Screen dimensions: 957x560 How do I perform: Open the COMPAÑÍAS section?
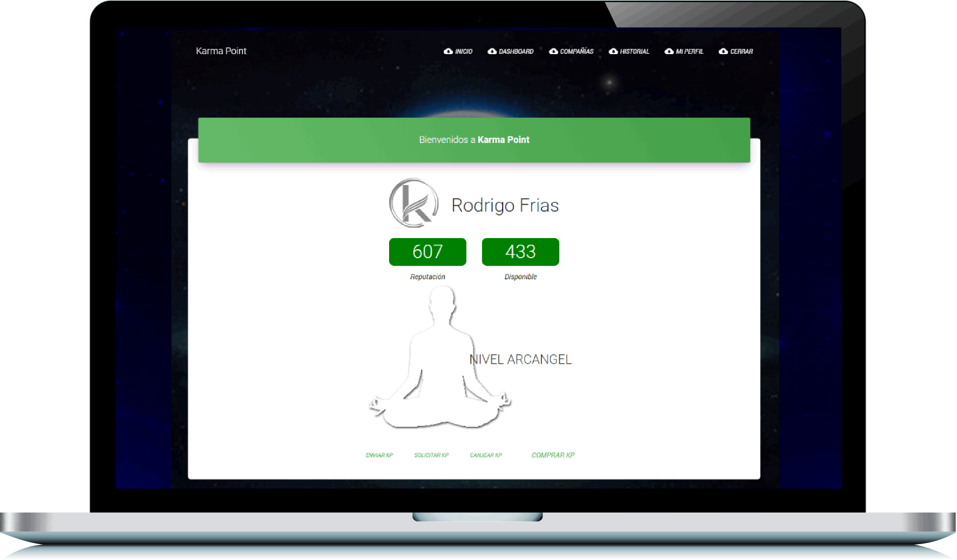click(576, 51)
